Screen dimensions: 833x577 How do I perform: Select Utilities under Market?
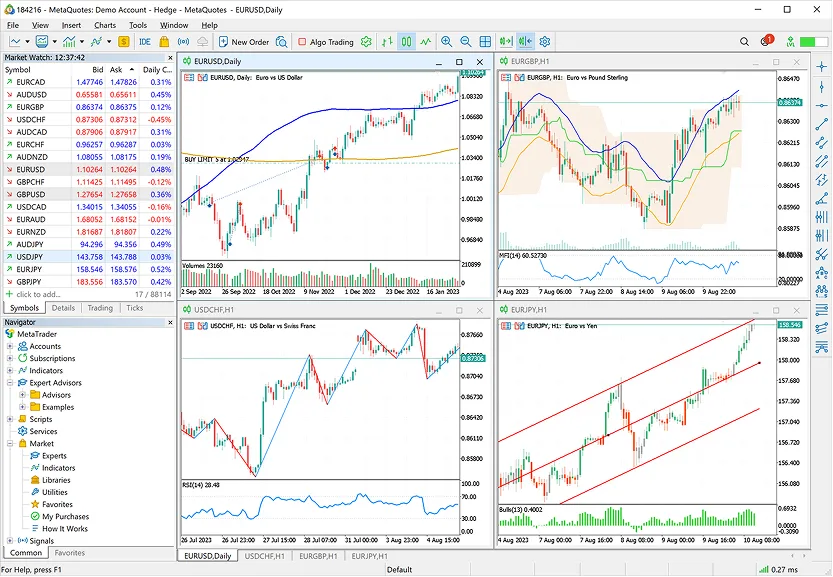pos(55,492)
